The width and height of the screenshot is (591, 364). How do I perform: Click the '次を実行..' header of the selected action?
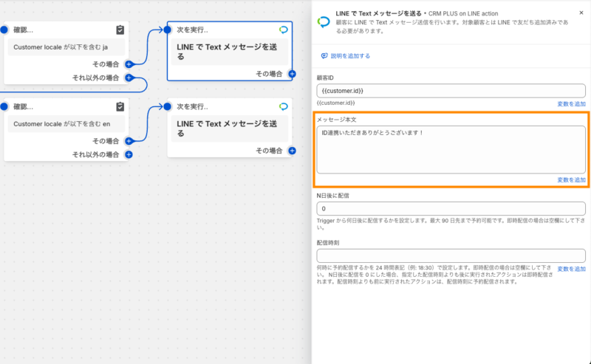tap(192, 30)
